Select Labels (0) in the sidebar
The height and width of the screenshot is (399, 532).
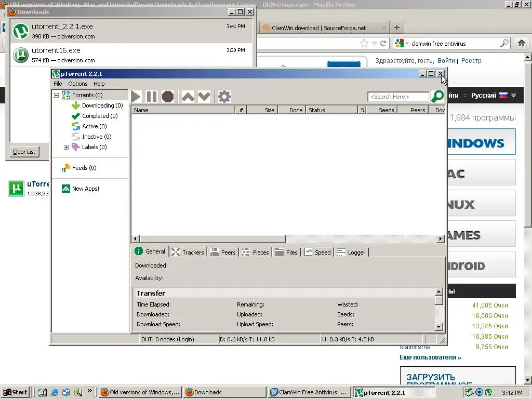point(89,147)
